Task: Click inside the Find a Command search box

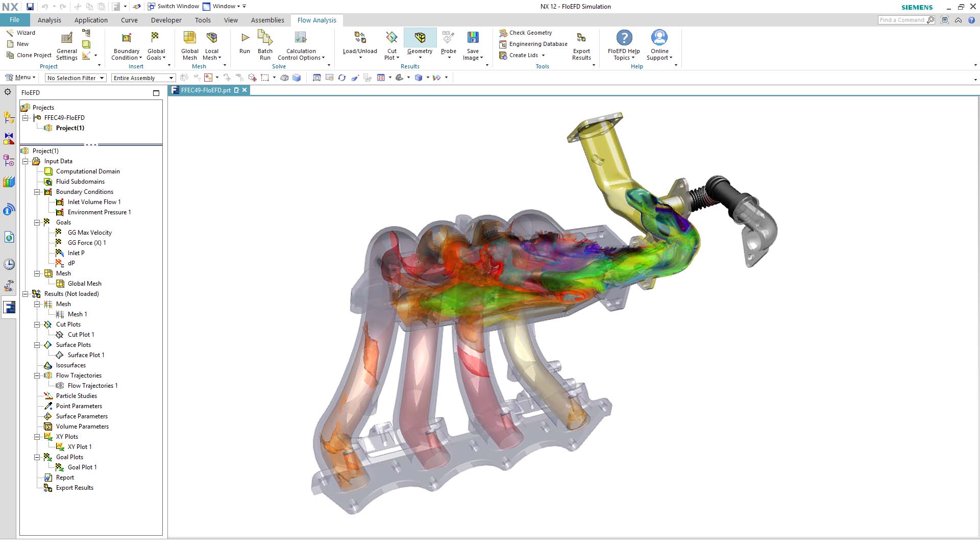Action: tap(903, 19)
